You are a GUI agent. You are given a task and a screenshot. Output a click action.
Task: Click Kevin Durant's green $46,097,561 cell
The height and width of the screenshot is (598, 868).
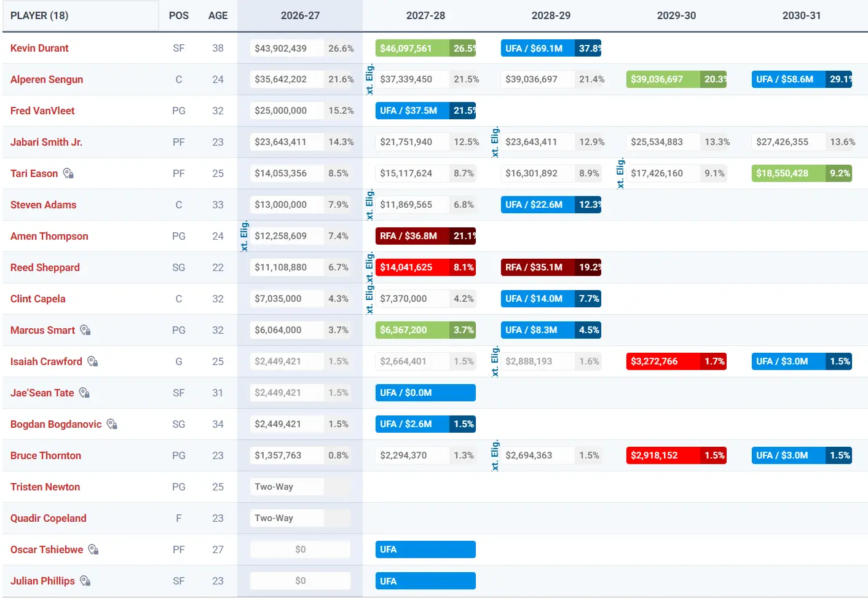(x=425, y=48)
